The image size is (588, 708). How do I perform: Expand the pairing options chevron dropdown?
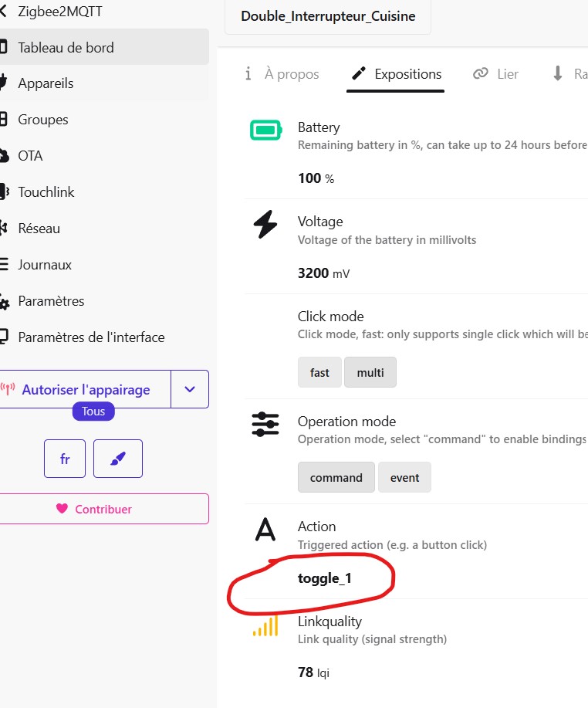click(190, 389)
